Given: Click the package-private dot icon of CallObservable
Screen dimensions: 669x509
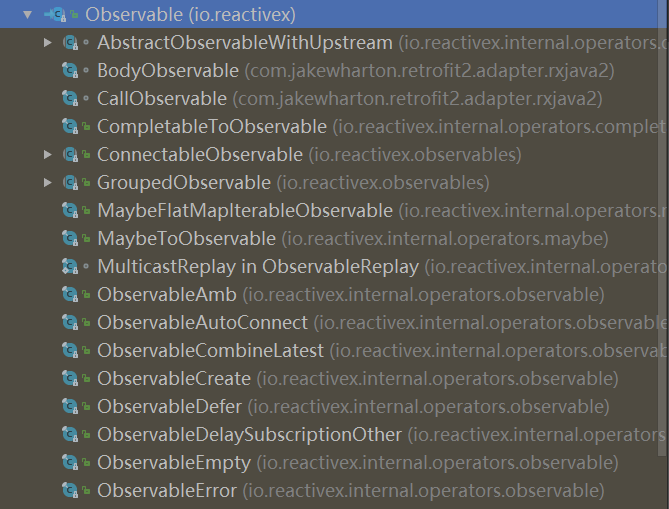Looking at the screenshot, I should click(x=86, y=99).
